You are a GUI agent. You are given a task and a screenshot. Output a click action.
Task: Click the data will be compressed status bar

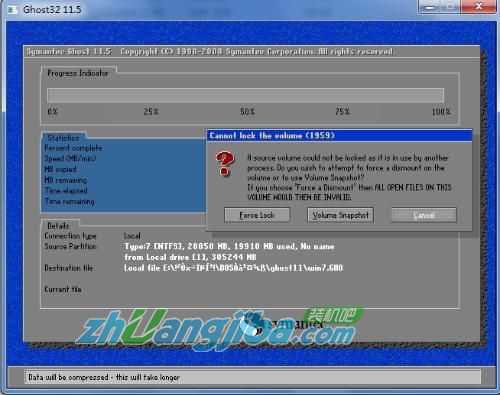pos(253,377)
